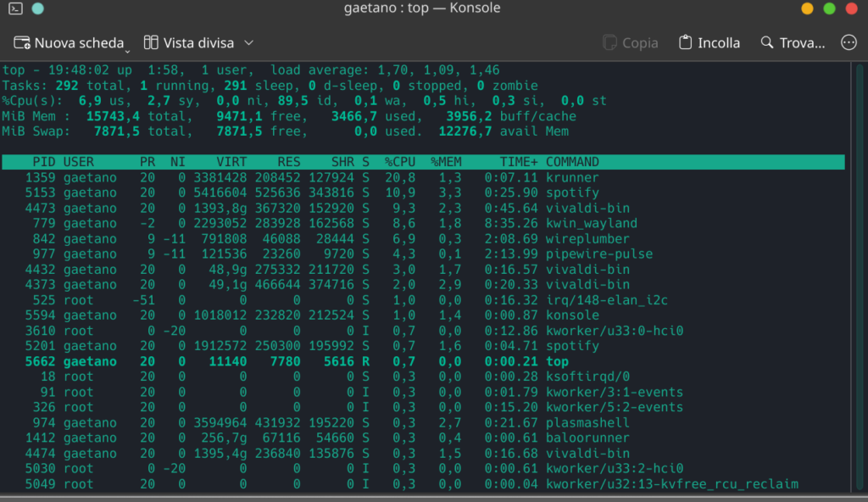Screen dimensions: 868x502
Task: Click the terminal's vertical scrollbar
Action: click(860, 254)
